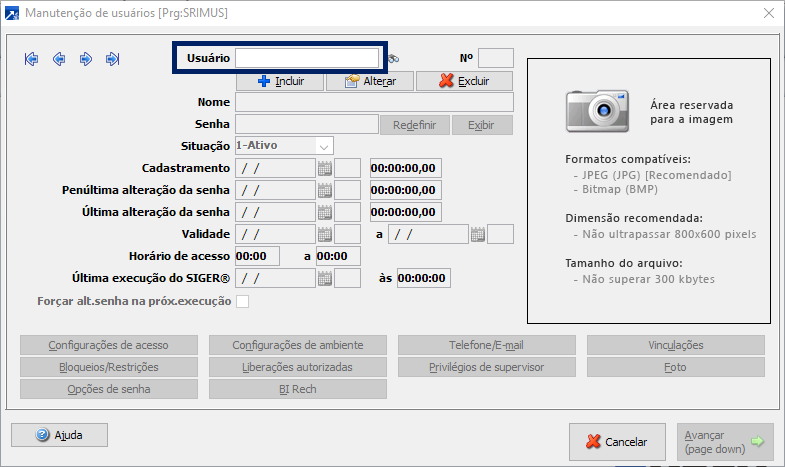Open calendar for Última execução do SIGER
Screen dimensions: 785x467
(x=325, y=278)
